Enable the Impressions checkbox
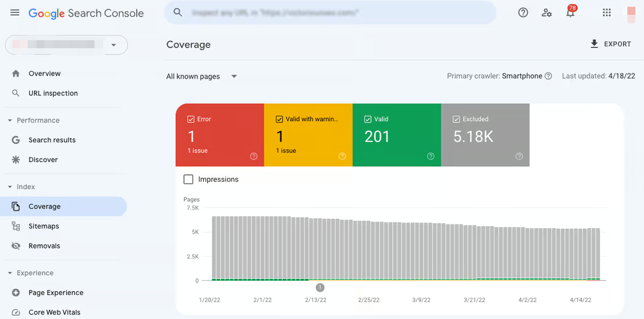 pyautogui.click(x=188, y=179)
